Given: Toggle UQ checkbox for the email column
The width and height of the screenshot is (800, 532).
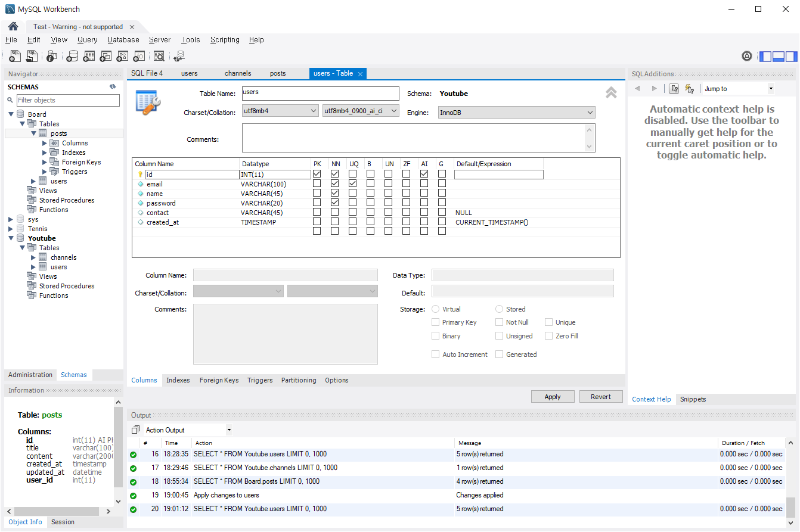Looking at the screenshot, I should click(x=352, y=183).
